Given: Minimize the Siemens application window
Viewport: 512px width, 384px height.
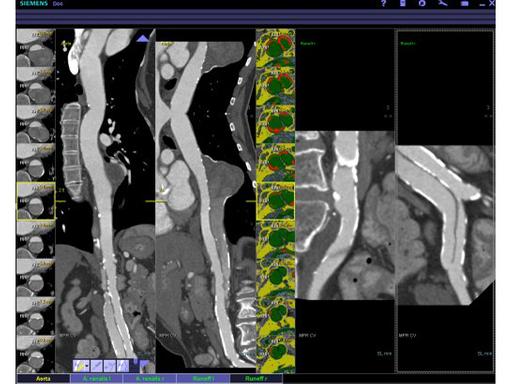Looking at the screenshot, I should point(482,4).
